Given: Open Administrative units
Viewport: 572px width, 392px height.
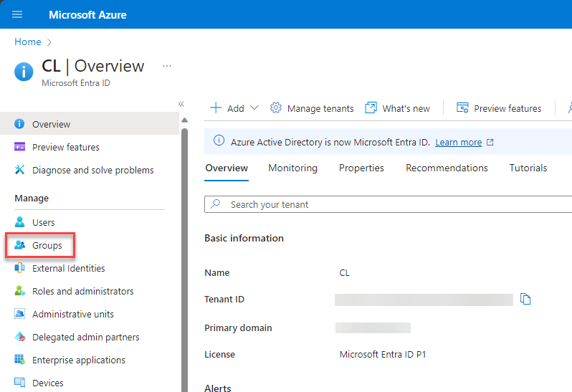Looking at the screenshot, I should tap(73, 314).
